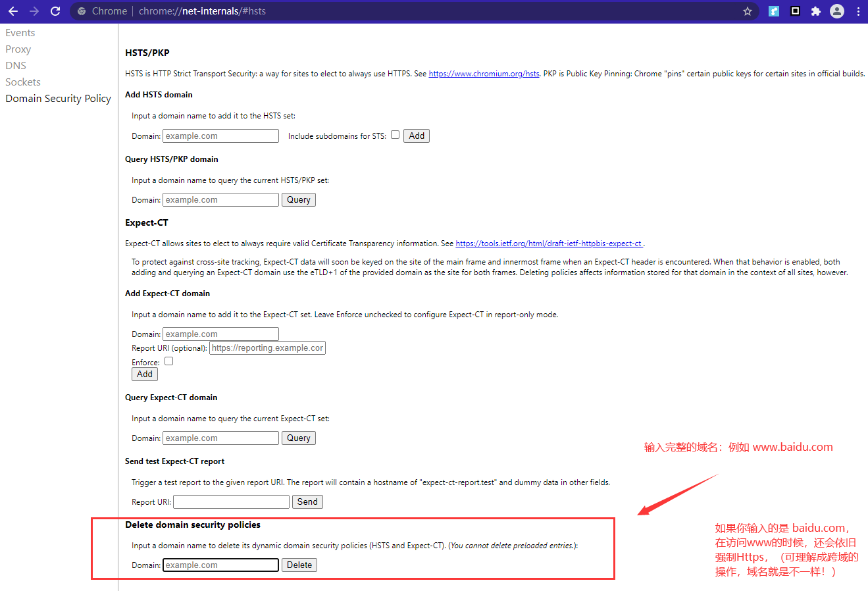868x591 pixels.
Task: Reload the page with refresh icon
Action: tap(55, 11)
